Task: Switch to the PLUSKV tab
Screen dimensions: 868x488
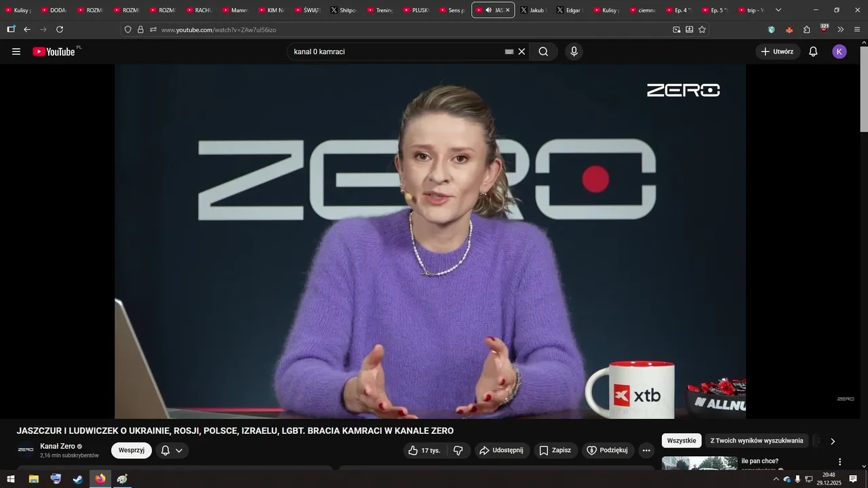Action: 416,10
